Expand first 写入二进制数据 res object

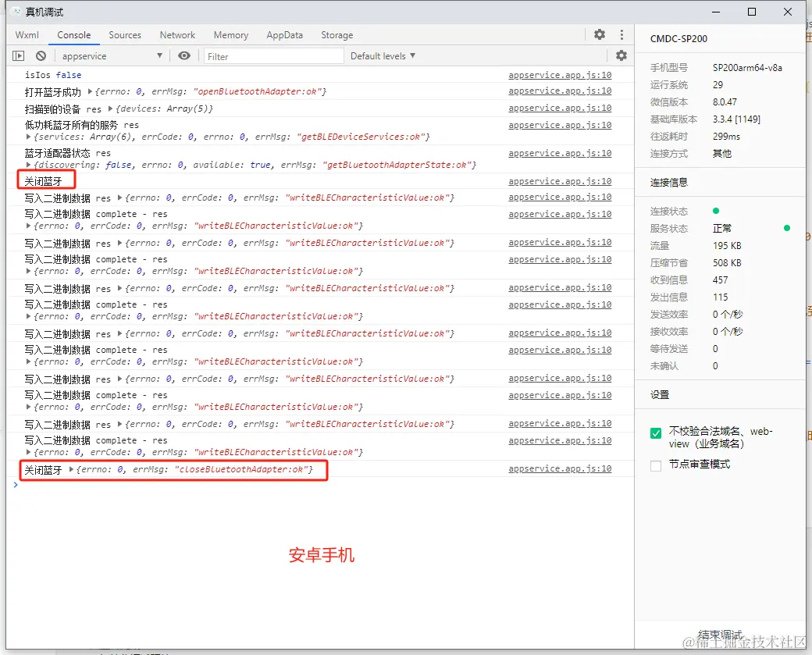click(119, 198)
